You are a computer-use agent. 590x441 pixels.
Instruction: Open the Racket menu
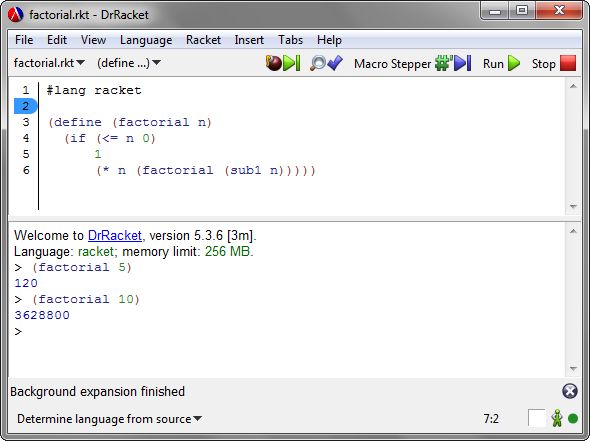[203, 40]
